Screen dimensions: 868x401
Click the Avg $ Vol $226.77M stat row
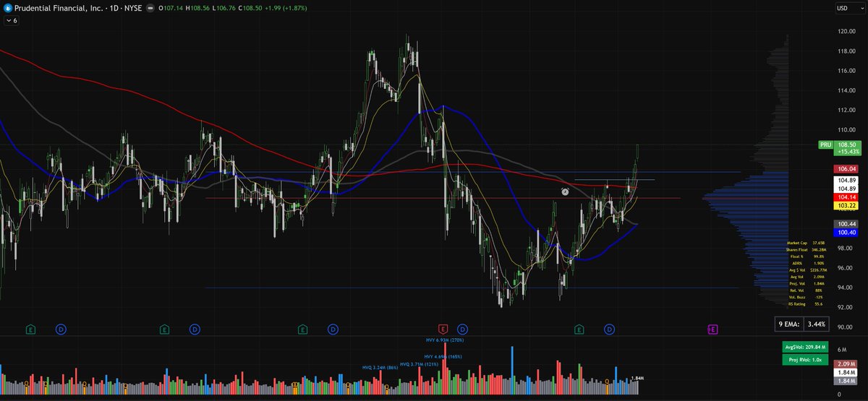tap(808, 270)
